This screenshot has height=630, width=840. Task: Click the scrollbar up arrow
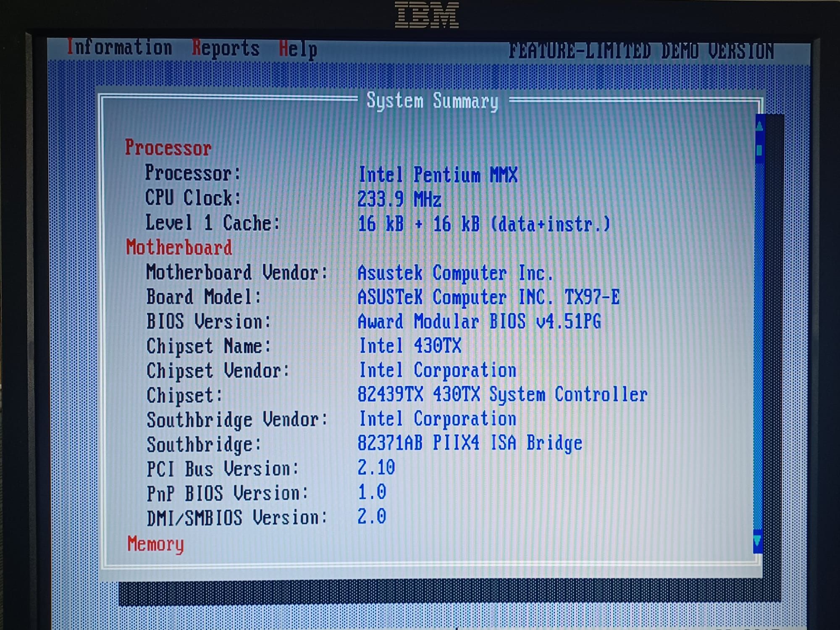[759, 125]
